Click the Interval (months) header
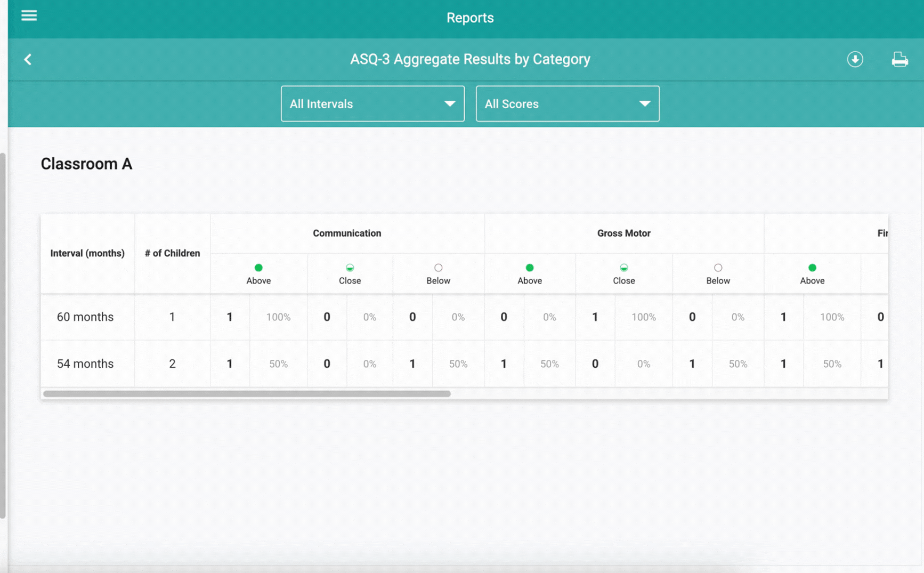924x573 pixels. [87, 254]
